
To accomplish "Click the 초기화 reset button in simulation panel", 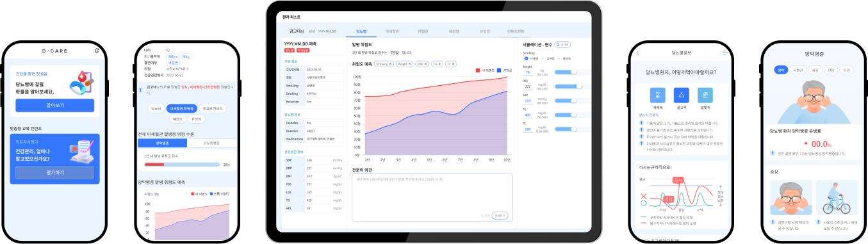I will coord(562,45).
